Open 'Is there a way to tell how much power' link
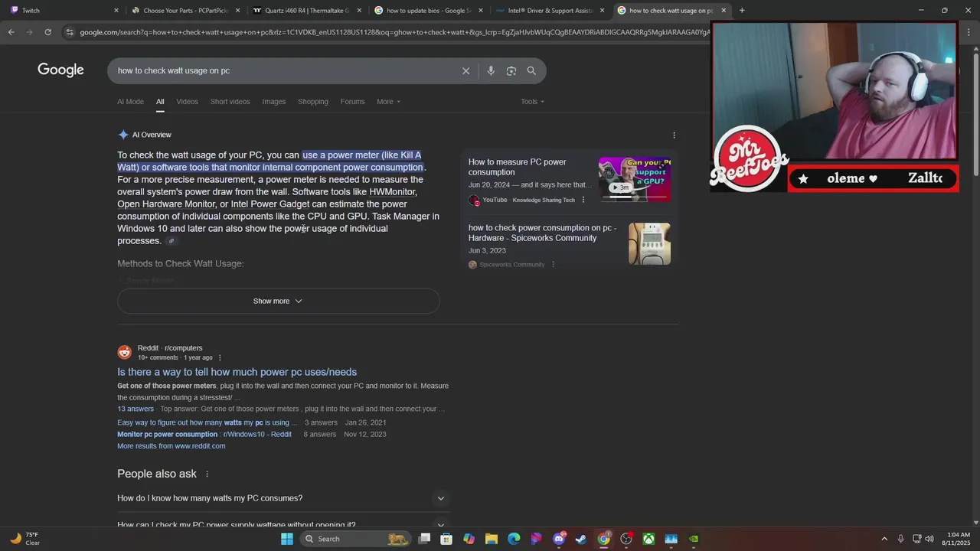Screen dimensions: 980x551 click(x=237, y=372)
